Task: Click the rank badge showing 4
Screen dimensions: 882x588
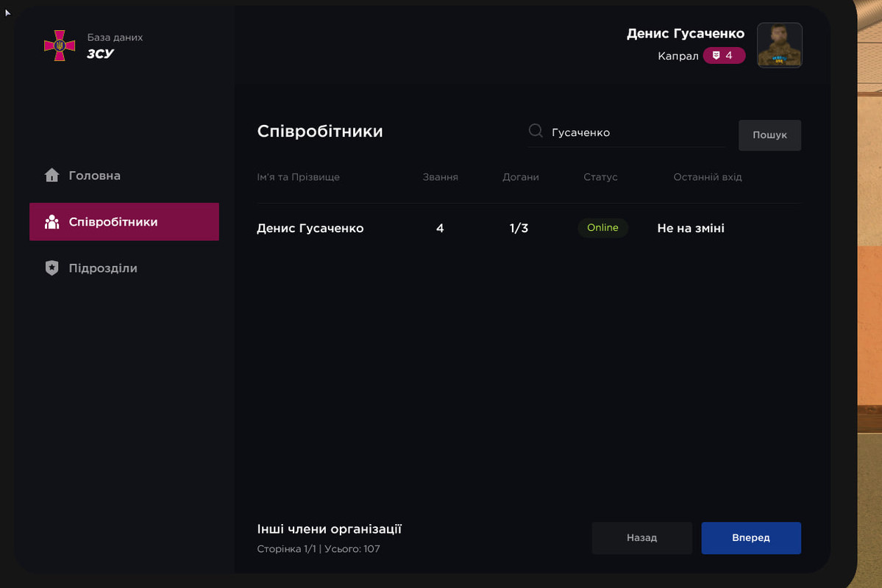Action: 724,56
